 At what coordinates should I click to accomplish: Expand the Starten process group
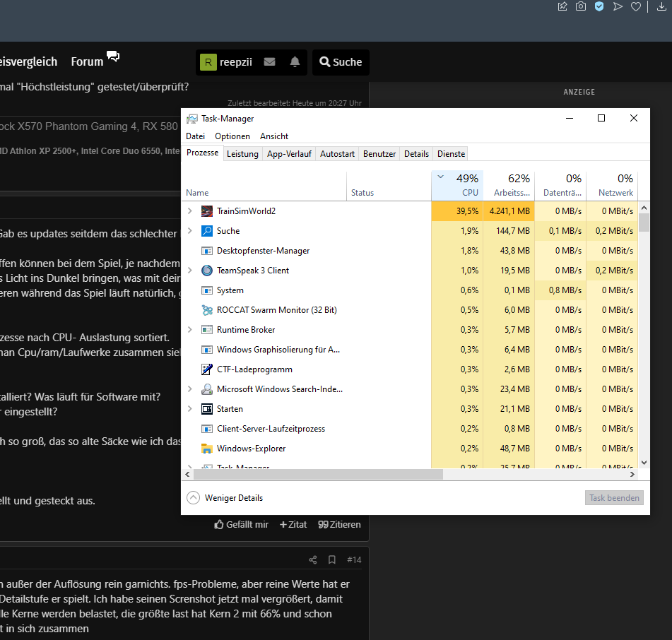[x=190, y=409]
